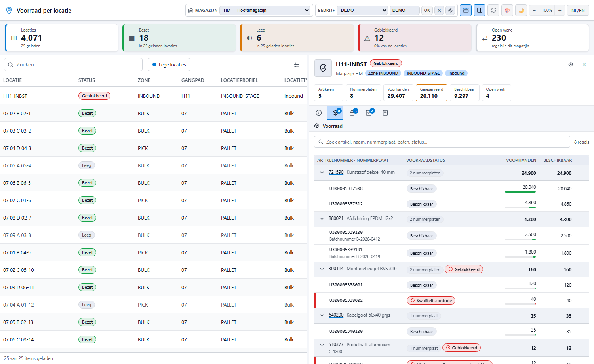Image resolution: width=594 pixels, height=364 pixels.
Task: Clear the company field with X button
Action: point(439,10)
